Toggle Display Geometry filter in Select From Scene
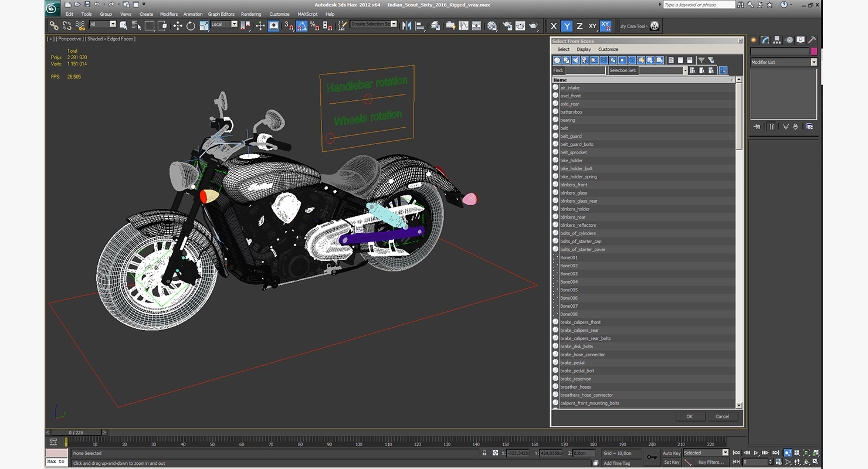Image resolution: width=868 pixels, height=469 pixels. [x=557, y=60]
